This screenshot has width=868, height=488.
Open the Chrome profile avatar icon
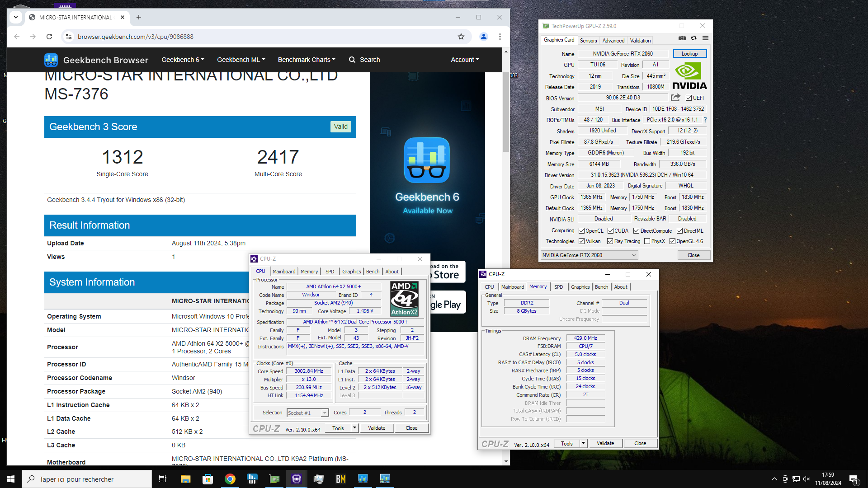[x=484, y=37]
